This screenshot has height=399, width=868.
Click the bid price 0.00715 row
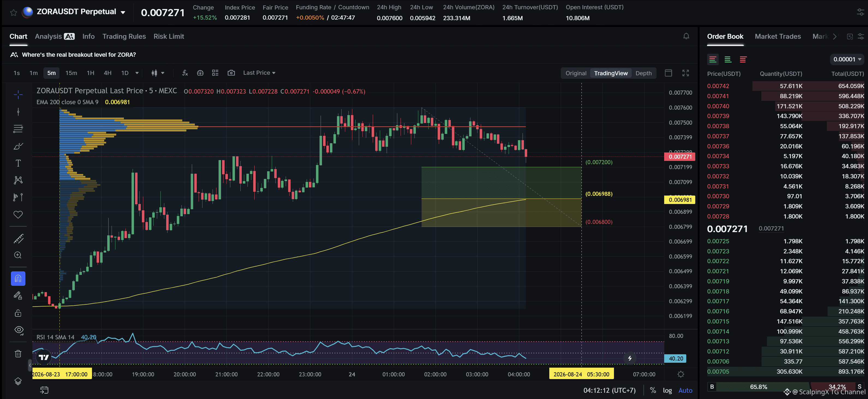point(785,321)
